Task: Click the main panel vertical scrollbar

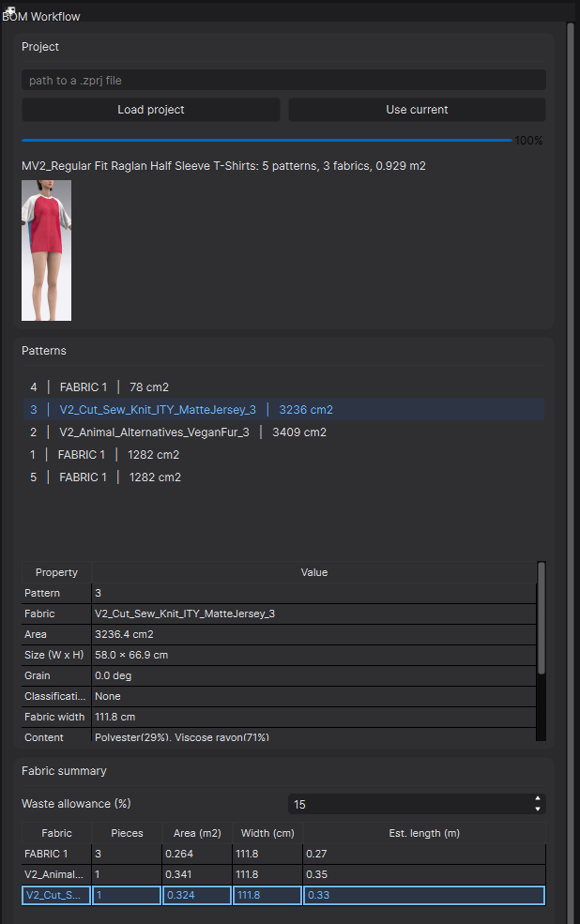Action: coord(570,472)
